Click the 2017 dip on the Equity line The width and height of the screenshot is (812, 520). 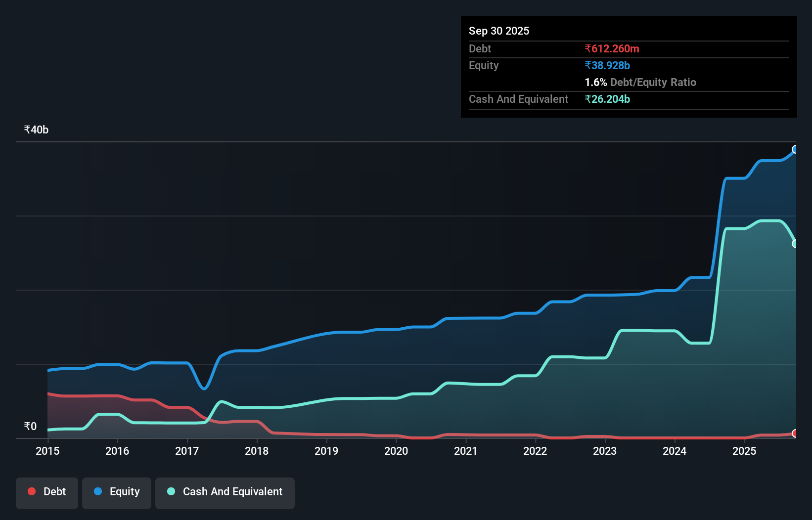click(204, 389)
